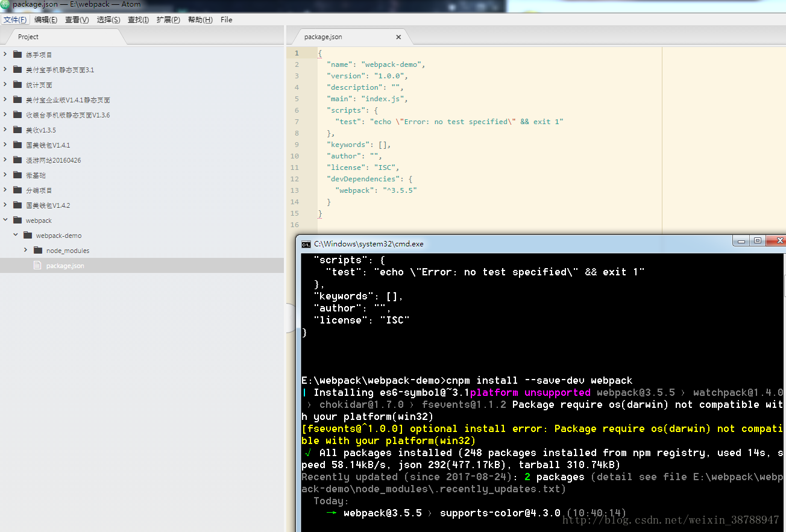Open the File menu
This screenshot has width=786, height=532.
tap(227, 20)
